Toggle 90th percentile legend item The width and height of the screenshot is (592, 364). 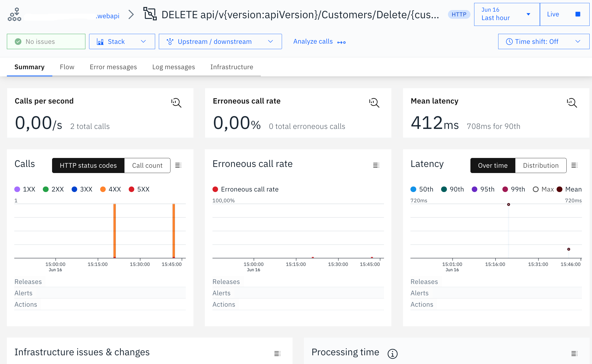point(452,189)
